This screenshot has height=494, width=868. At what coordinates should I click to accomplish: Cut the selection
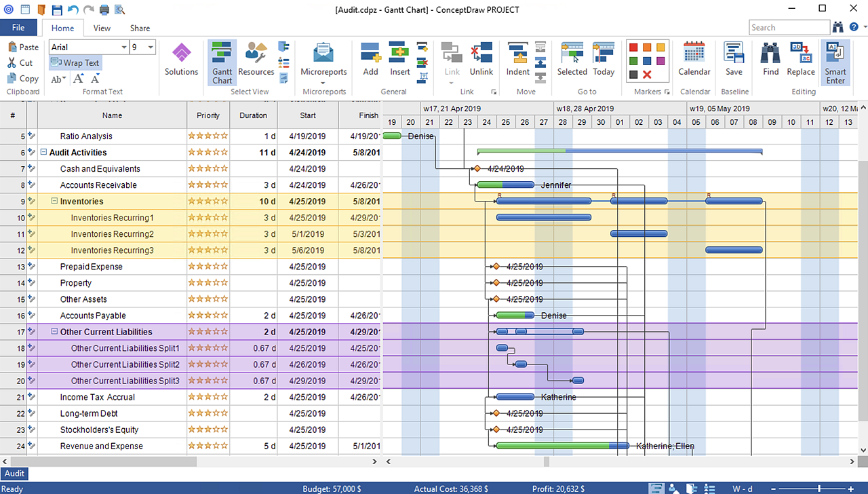[20, 63]
